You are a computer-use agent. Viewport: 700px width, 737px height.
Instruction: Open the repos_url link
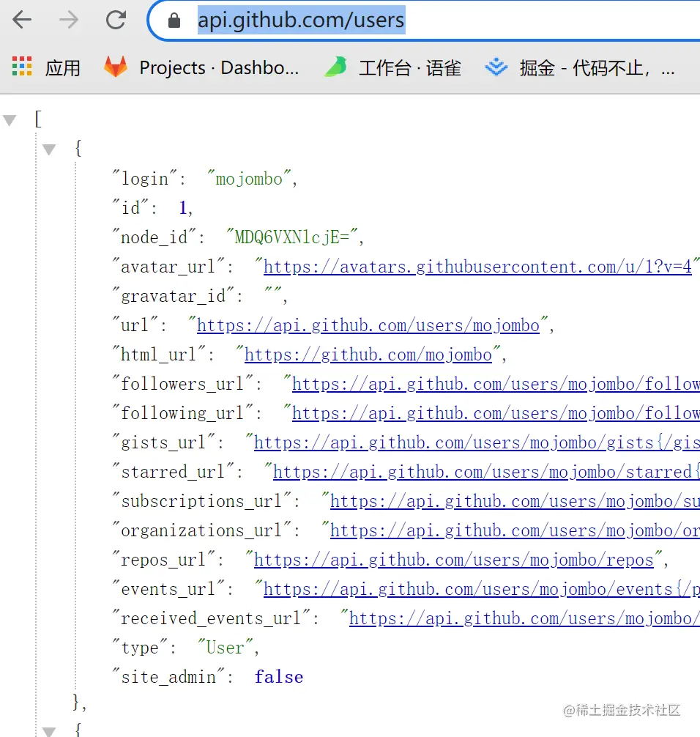pyautogui.click(x=454, y=560)
